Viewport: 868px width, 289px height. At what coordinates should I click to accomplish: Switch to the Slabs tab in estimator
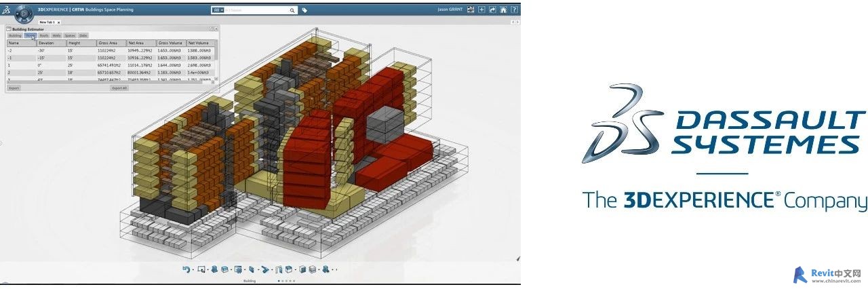tap(83, 35)
